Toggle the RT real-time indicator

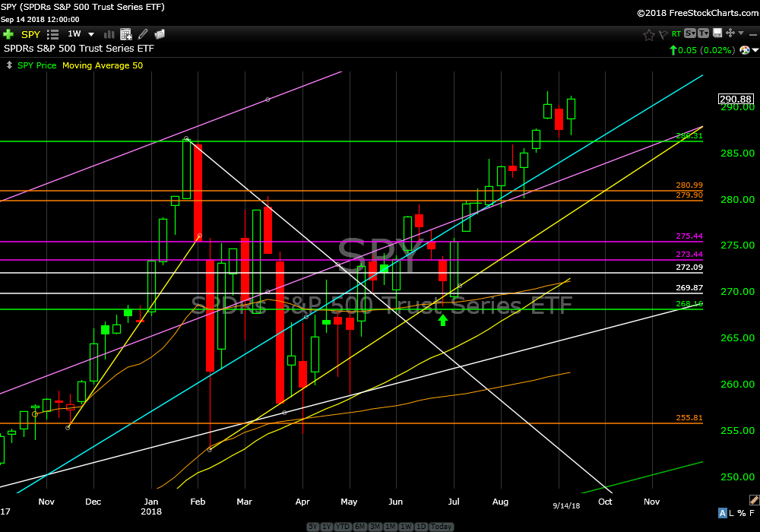pos(676,34)
